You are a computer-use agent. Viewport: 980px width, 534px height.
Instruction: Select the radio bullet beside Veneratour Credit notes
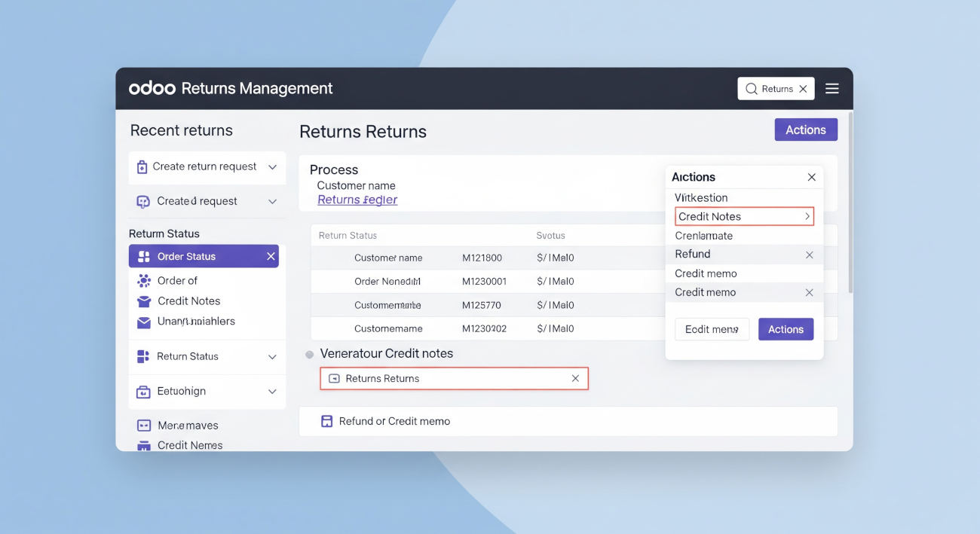point(309,353)
